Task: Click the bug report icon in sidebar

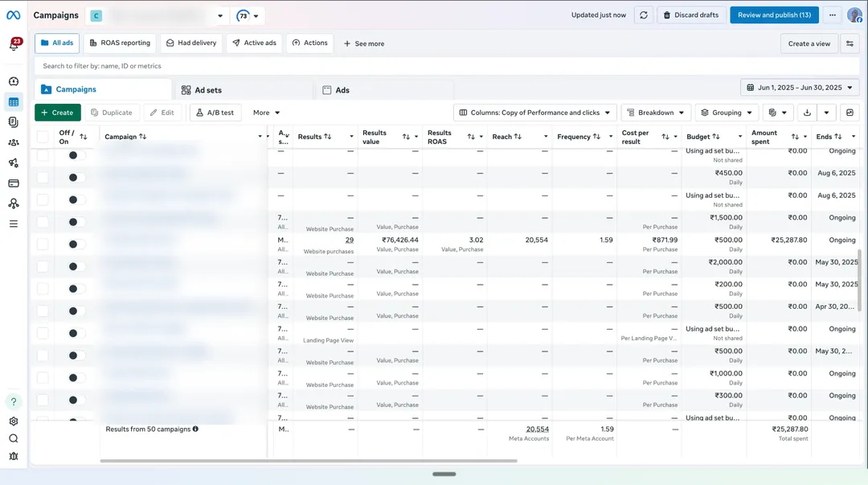Action: [14, 456]
